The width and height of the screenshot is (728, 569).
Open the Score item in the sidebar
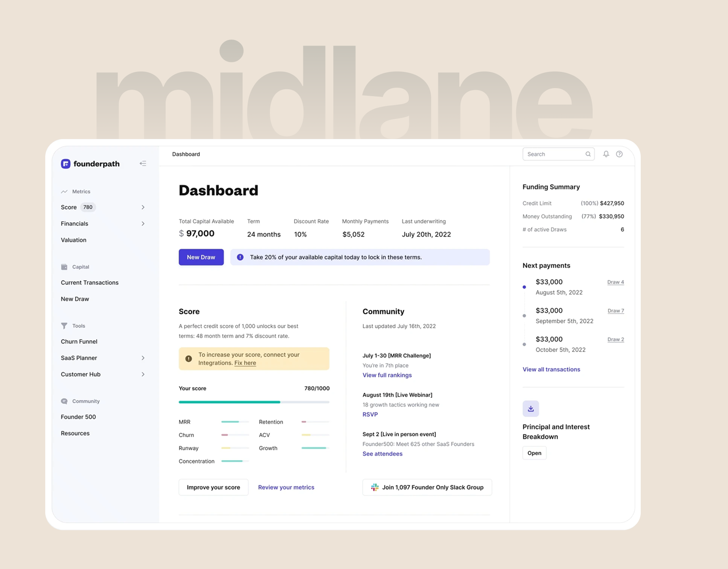tap(69, 207)
